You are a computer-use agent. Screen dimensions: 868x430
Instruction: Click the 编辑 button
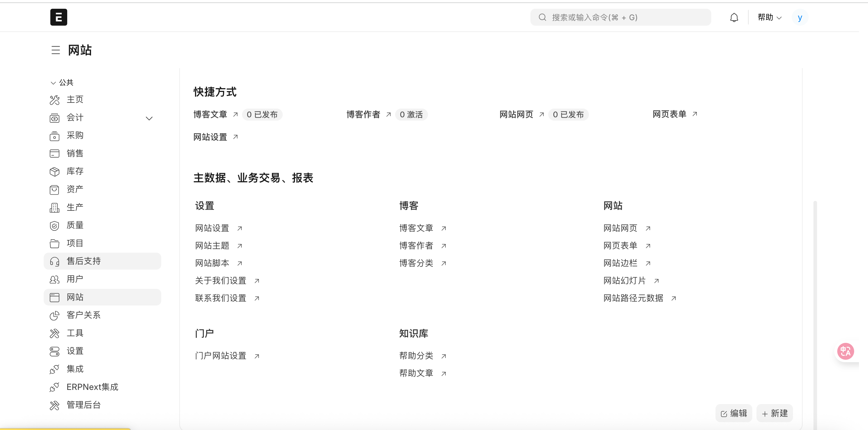[734, 413]
